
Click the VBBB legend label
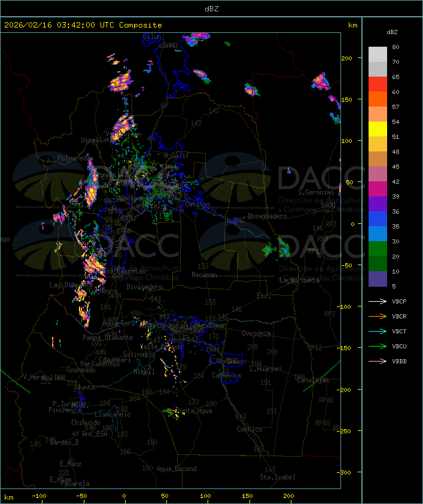point(399,362)
